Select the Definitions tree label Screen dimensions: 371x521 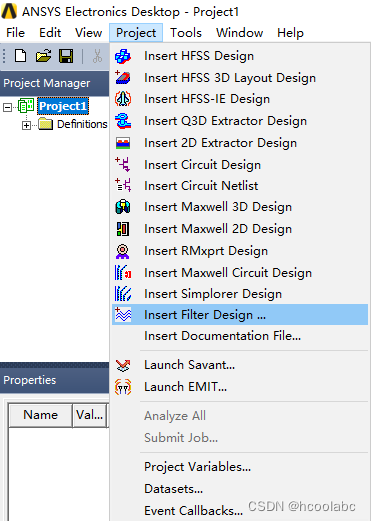pyautogui.click(x=82, y=124)
